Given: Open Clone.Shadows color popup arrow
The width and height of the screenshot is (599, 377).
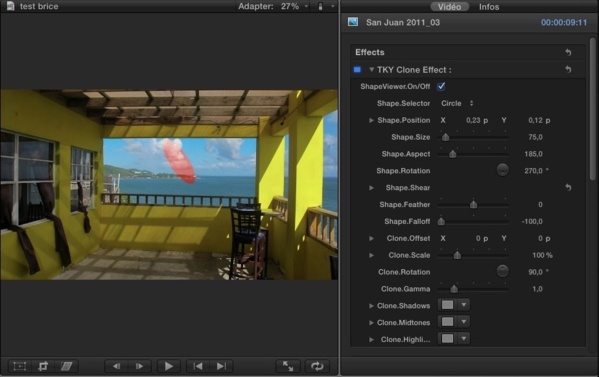Looking at the screenshot, I should pos(464,305).
